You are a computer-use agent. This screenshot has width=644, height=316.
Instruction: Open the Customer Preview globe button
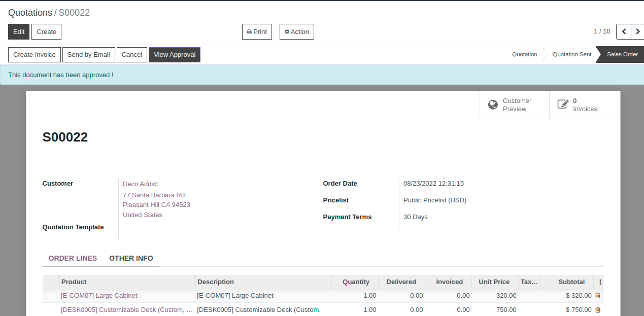514,105
